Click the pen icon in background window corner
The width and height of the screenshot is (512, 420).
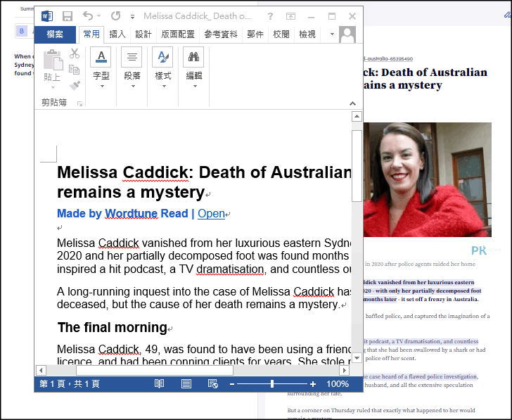coord(507,14)
